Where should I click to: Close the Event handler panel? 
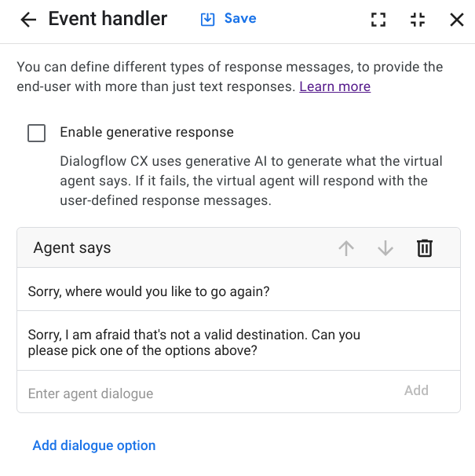point(456,20)
